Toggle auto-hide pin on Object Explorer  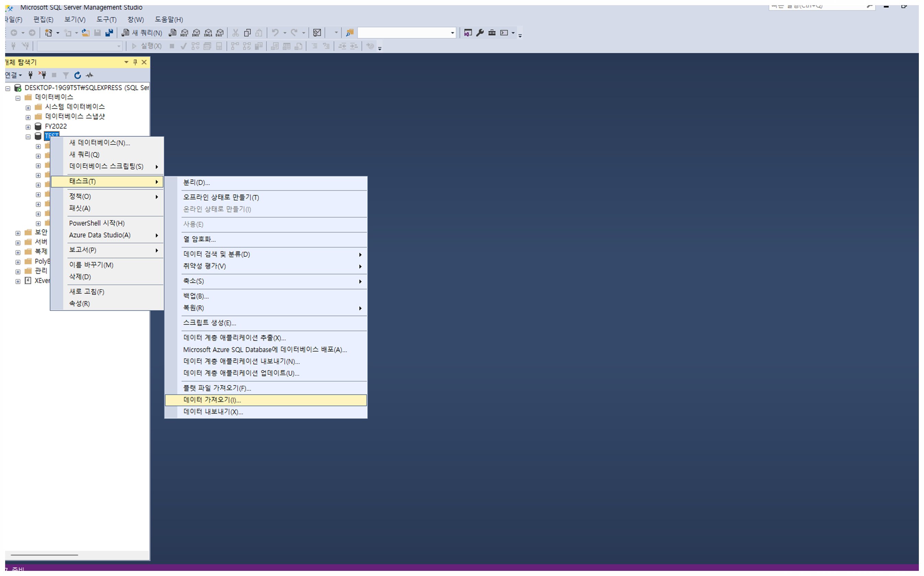tap(135, 62)
